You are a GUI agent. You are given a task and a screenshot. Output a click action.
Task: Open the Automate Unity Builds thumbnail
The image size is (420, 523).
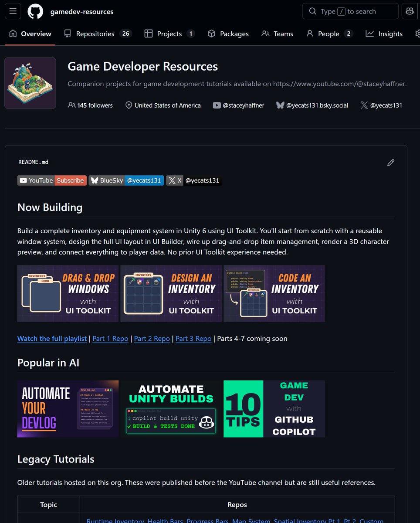pos(171,409)
